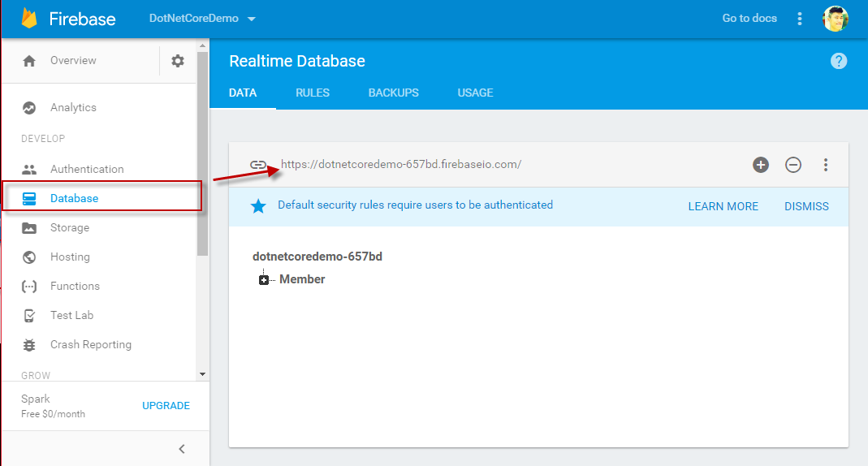
Task: Click the UPGRADE plan button
Action: (166, 406)
